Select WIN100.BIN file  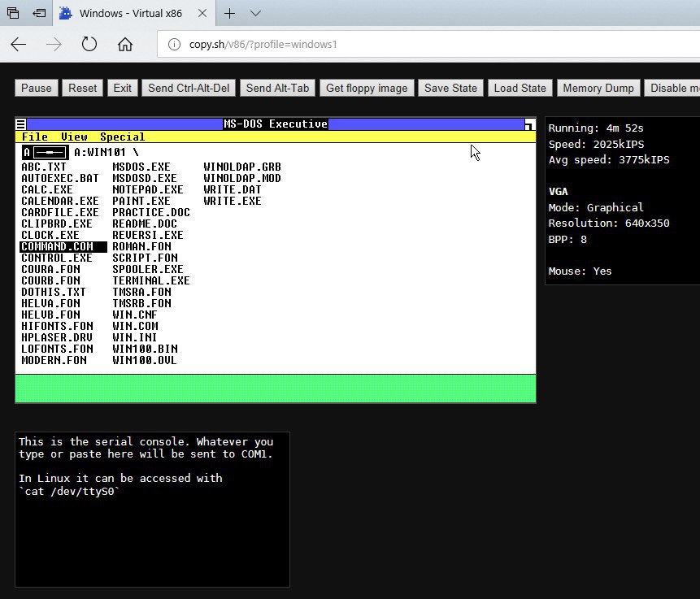(x=145, y=349)
